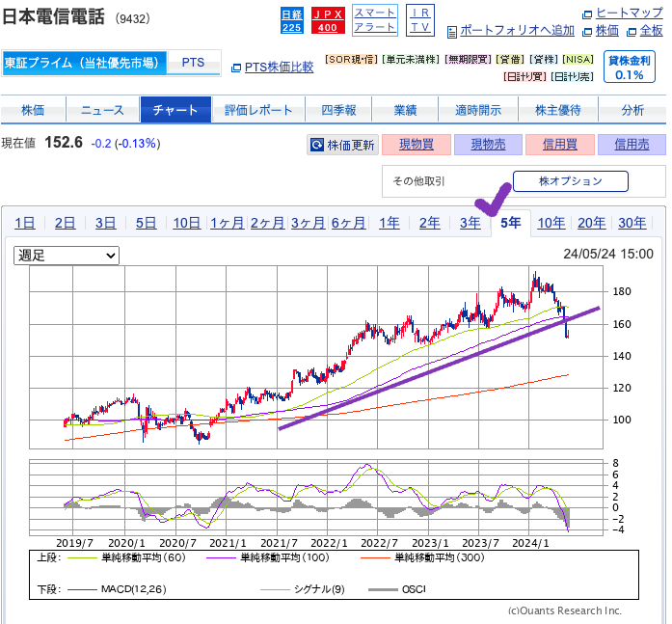Open the 業績 tab
672x624 pixels.
point(405,110)
